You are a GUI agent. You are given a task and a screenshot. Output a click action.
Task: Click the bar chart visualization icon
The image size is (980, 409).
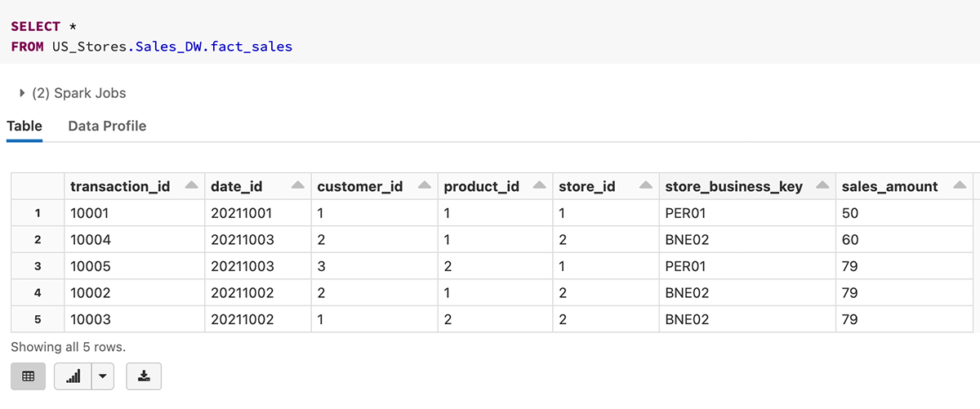click(73, 376)
